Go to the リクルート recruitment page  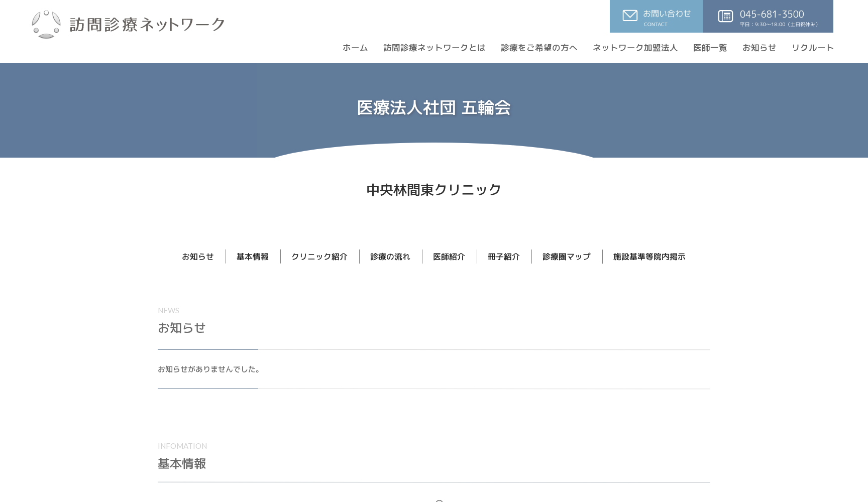coord(812,48)
